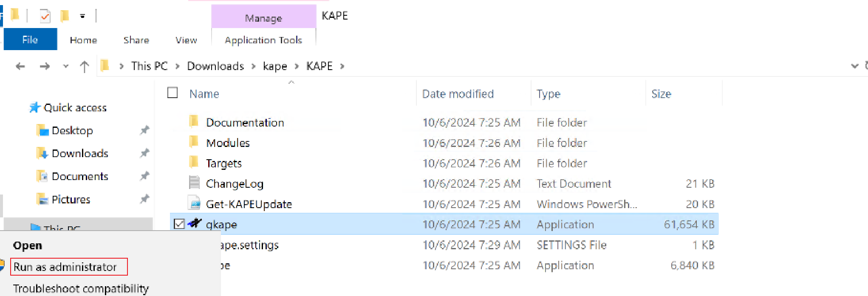Viewport: 868px width, 296px height.
Task: Open the Application Tools tab
Action: 263,40
